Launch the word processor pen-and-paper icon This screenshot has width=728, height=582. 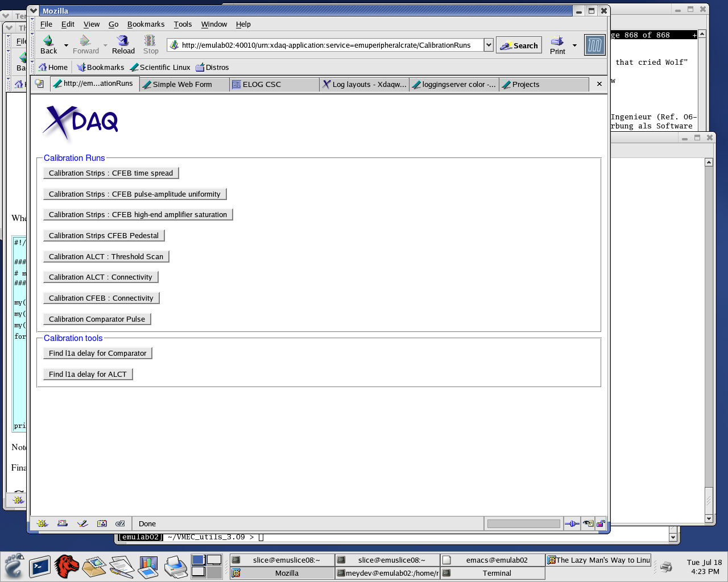[121, 567]
